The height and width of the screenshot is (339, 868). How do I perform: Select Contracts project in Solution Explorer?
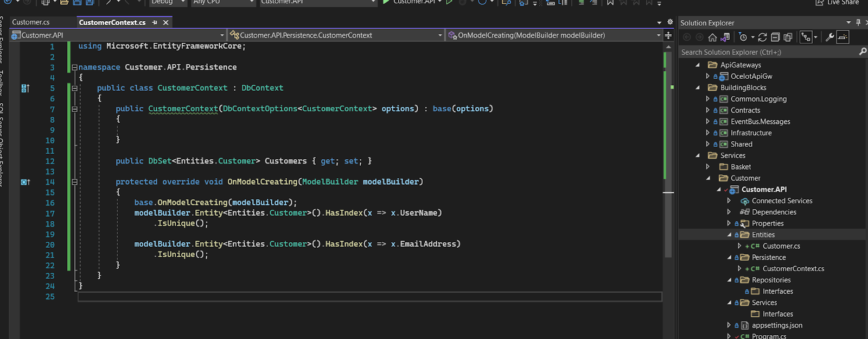pyautogui.click(x=745, y=110)
